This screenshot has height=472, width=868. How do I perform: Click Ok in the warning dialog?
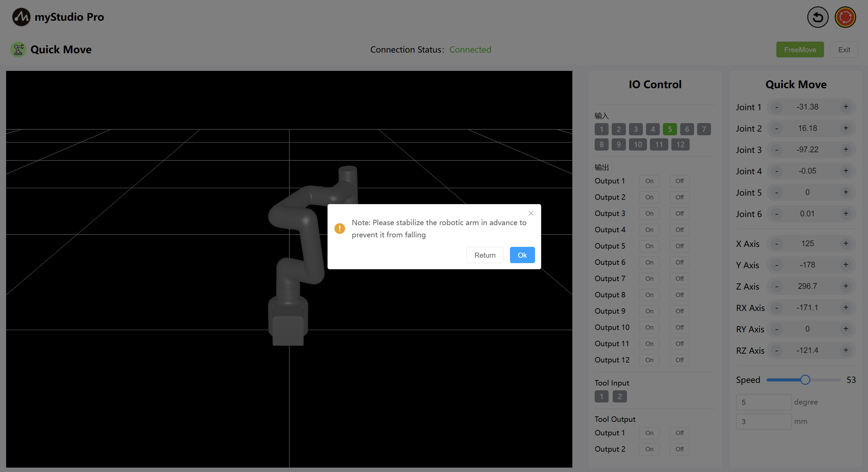click(x=522, y=255)
